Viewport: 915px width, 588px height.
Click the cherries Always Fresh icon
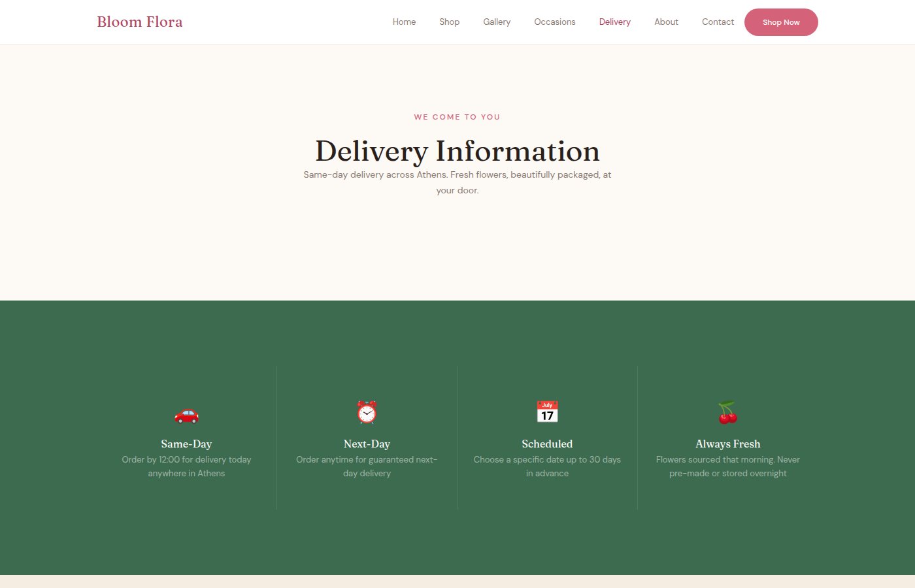[727, 412]
